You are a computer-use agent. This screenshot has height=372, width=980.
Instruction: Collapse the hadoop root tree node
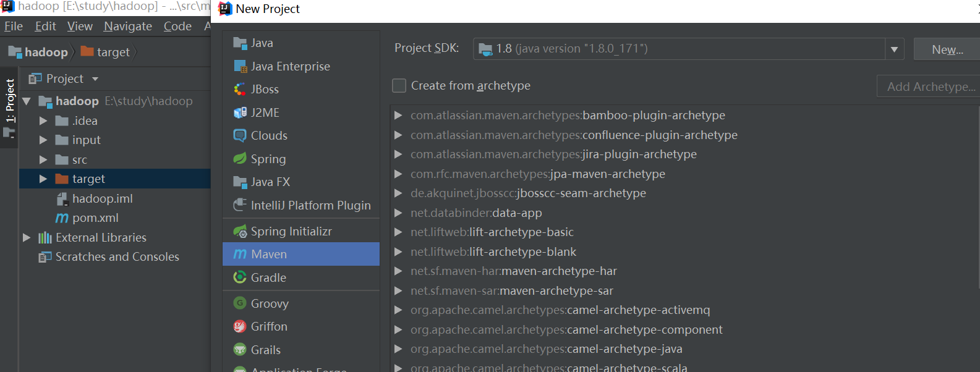(27, 101)
